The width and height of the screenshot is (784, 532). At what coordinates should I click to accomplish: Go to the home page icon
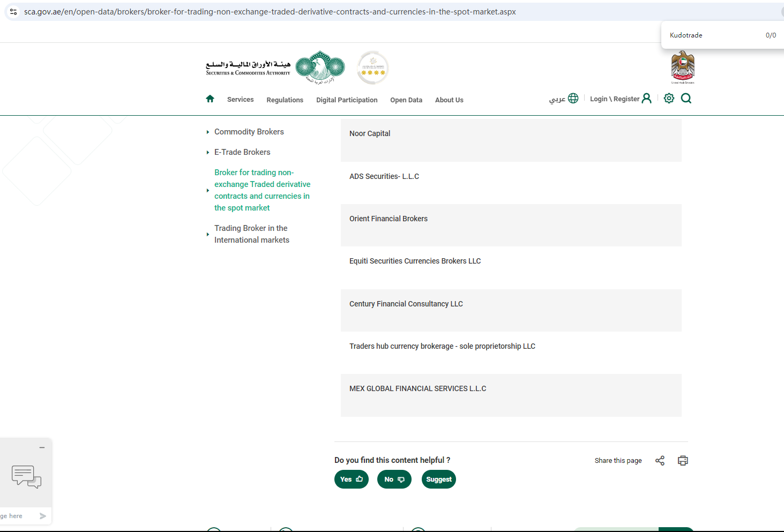click(210, 99)
